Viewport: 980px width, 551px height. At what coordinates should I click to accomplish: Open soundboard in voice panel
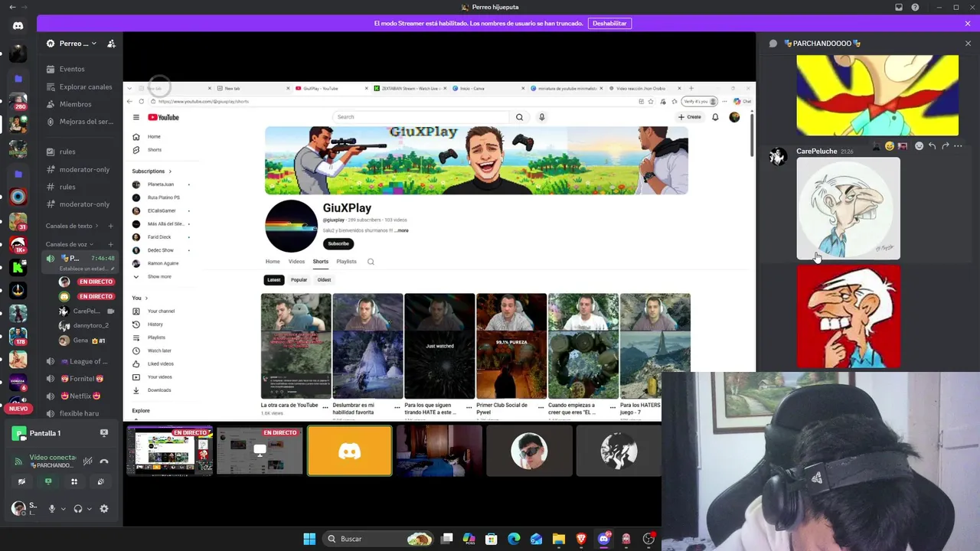(100, 481)
